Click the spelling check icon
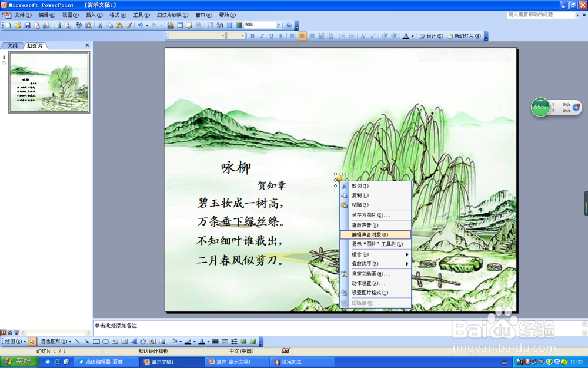The width and height of the screenshot is (588, 368). pos(78,26)
